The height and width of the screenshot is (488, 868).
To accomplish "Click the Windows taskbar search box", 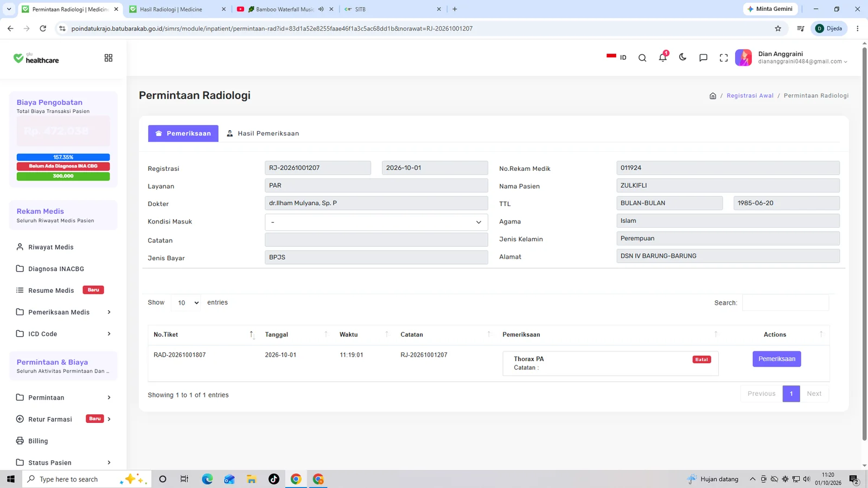I will (87, 479).
